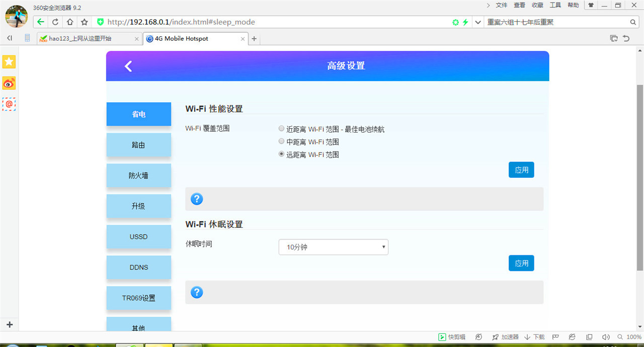Select 中距离 Wi-Fi 范围 radio option
The width and height of the screenshot is (644, 347).
click(x=281, y=141)
